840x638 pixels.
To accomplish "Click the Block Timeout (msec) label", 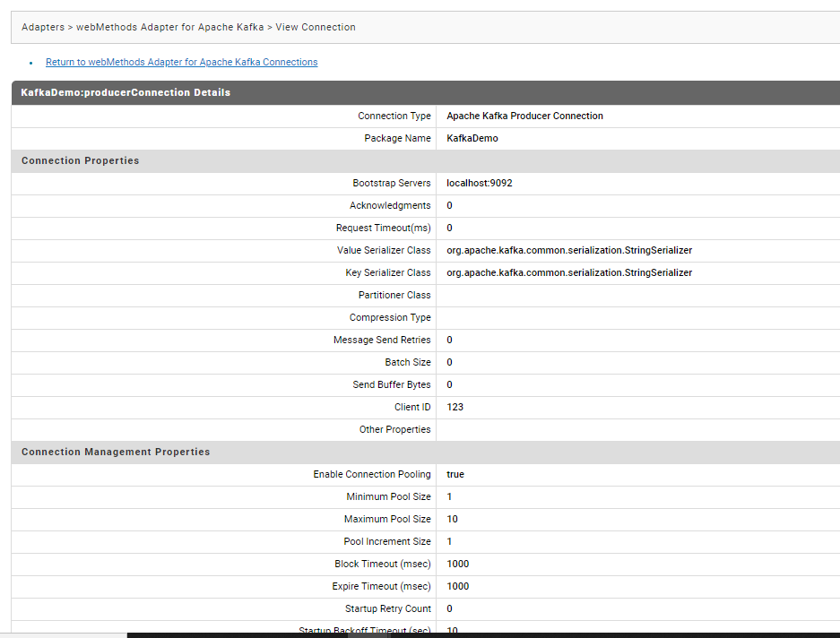I will pyautogui.click(x=383, y=565).
